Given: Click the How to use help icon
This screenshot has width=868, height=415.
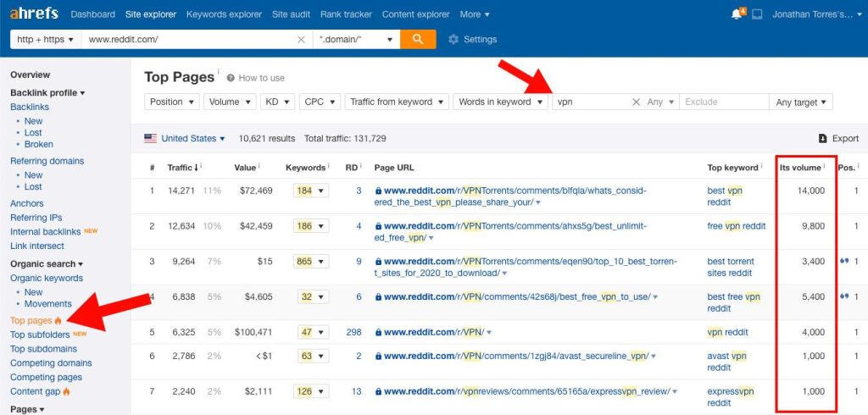Looking at the screenshot, I should point(231,78).
